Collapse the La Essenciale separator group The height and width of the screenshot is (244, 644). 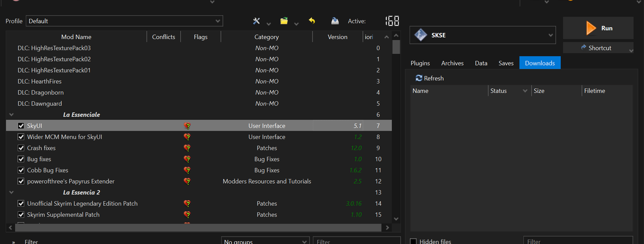pos(11,114)
